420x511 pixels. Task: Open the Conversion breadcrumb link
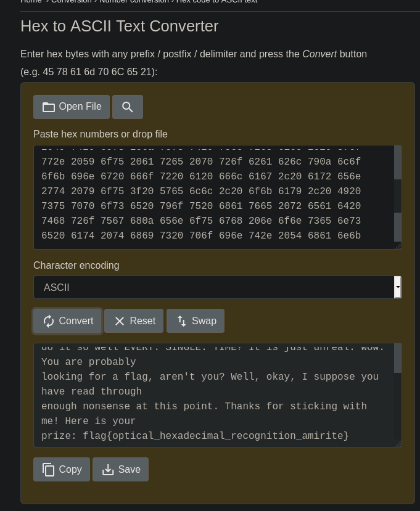click(71, 2)
